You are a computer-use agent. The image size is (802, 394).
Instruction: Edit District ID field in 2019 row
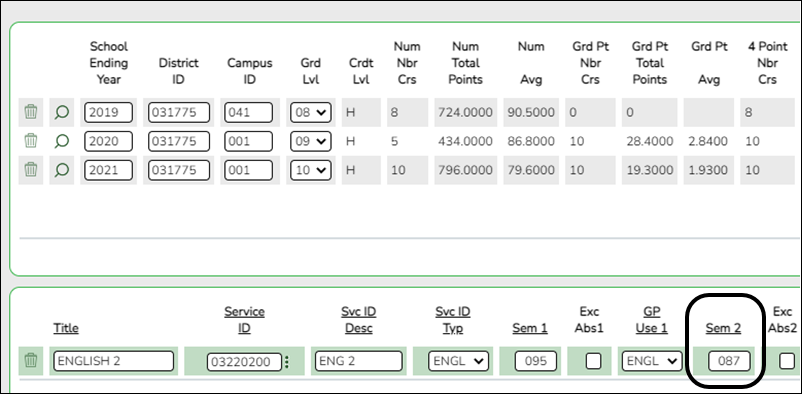coord(179,112)
